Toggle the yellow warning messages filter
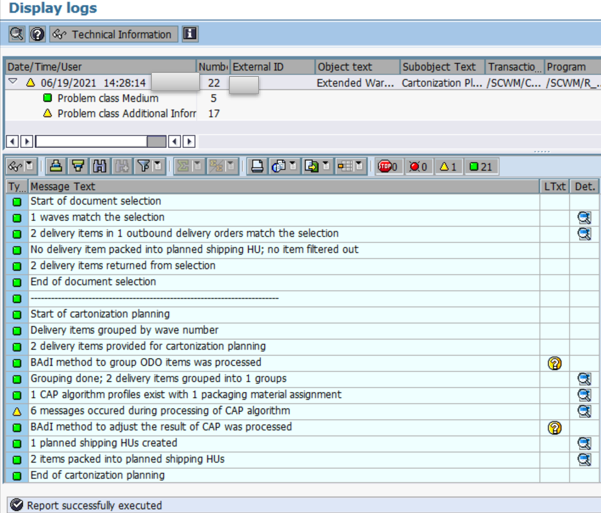The height and width of the screenshot is (515, 601). tap(449, 166)
